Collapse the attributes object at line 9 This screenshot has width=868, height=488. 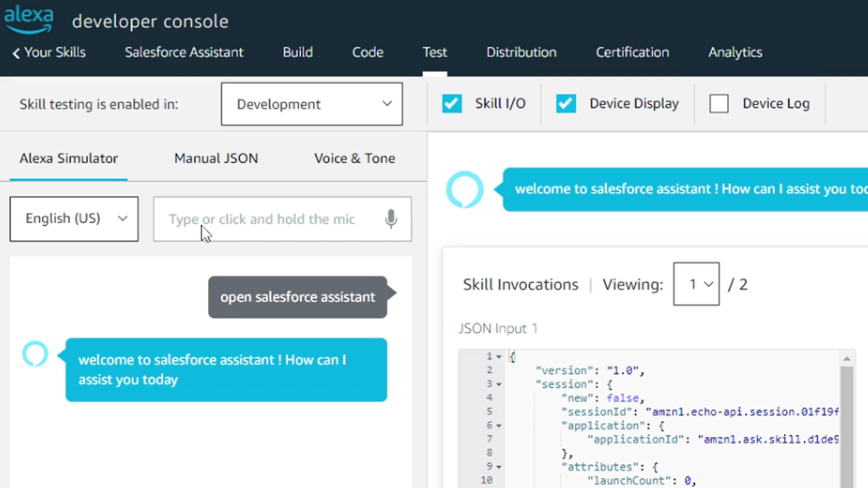498,467
